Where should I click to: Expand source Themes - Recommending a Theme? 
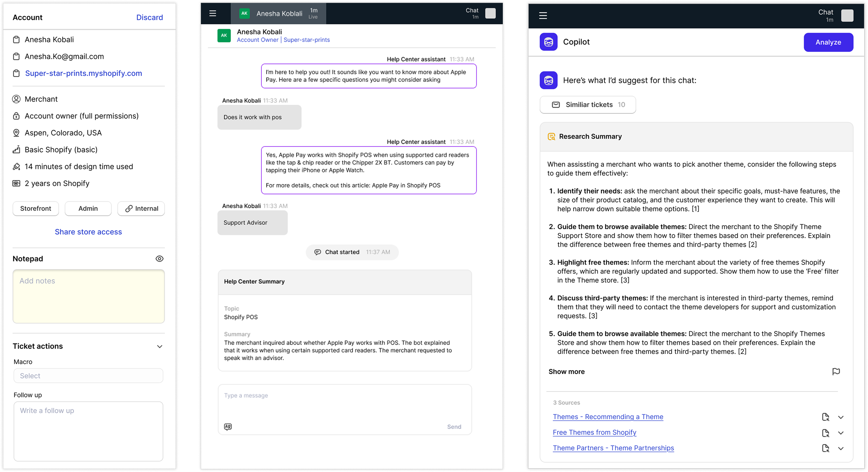click(841, 417)
